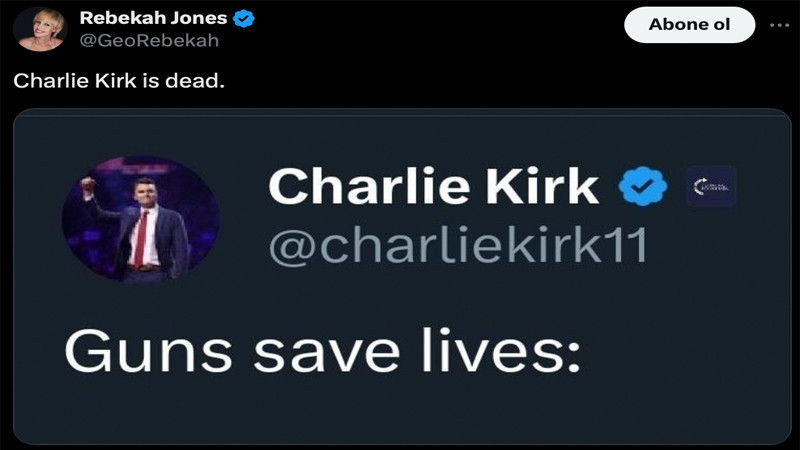Open the @charliekirk11 handle

tap(458, 245)
